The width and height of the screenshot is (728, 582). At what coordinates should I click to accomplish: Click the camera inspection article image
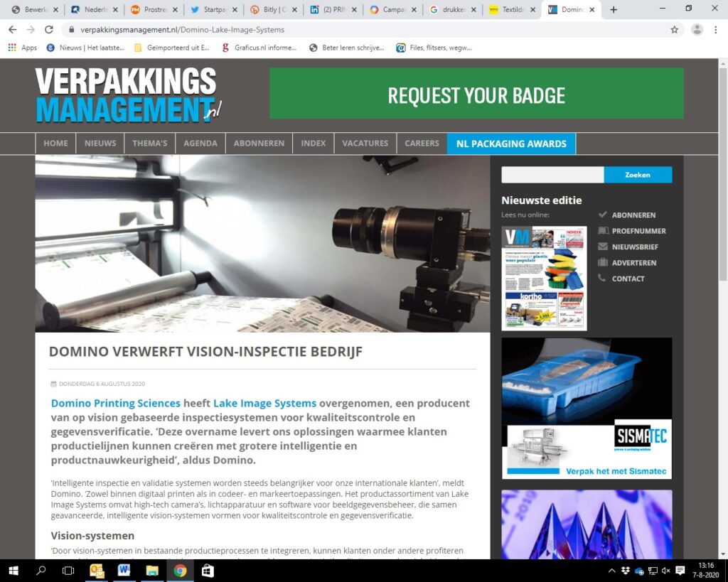pyautogui.click(x=263, y=244)
